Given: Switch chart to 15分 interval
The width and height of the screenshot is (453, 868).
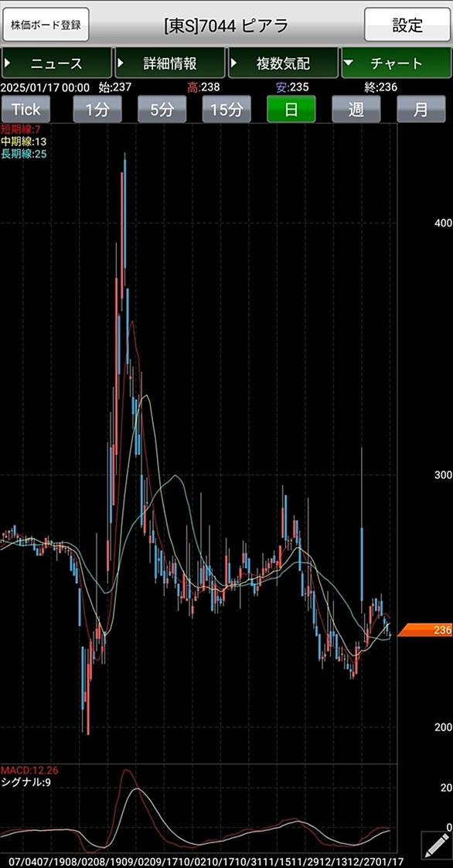Looking at the screenshot, I should click(226, 109).
